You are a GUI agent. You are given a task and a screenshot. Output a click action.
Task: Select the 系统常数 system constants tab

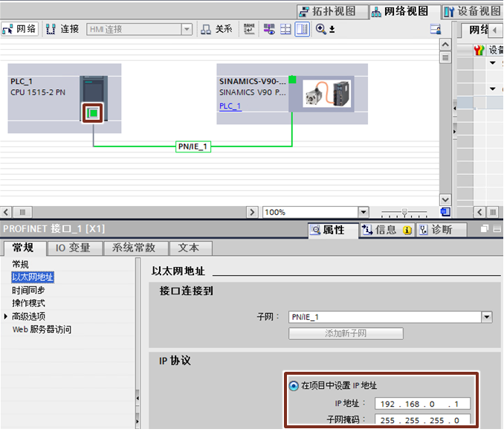(x=135, y=248)
